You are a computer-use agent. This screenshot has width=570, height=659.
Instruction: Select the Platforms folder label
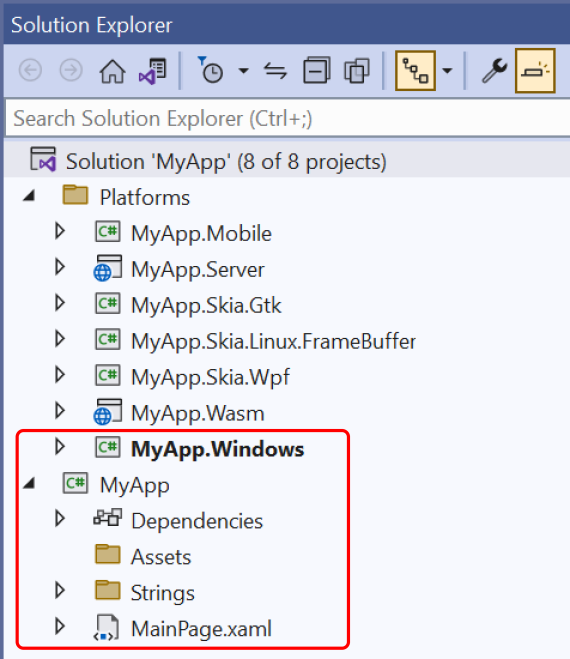point(145,198)
